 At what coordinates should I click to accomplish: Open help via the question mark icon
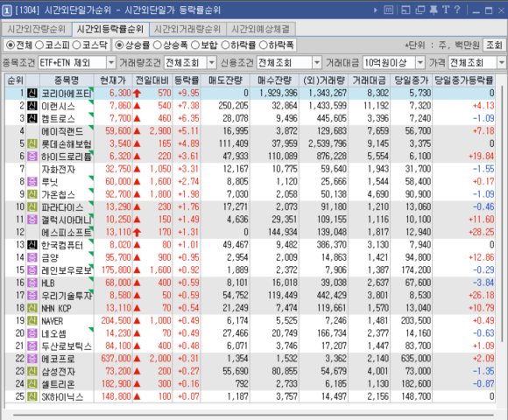[457, 10]
